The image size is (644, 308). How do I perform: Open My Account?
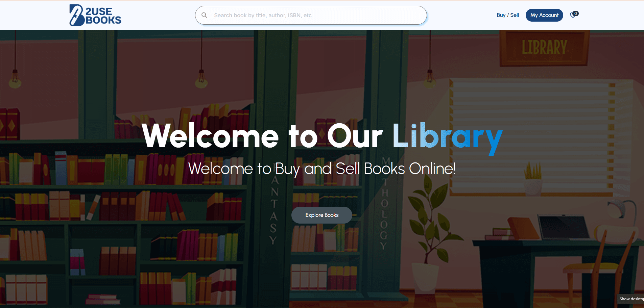pos(544,15)
